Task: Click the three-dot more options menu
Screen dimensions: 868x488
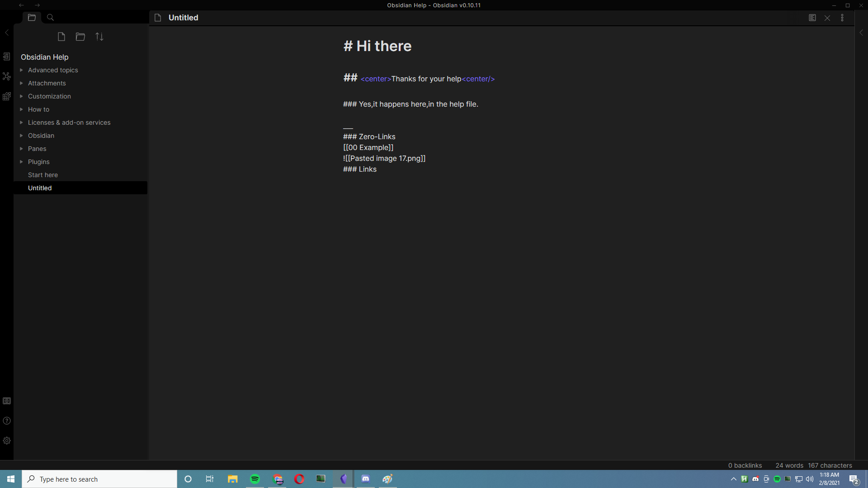Action: click(842, 17)
